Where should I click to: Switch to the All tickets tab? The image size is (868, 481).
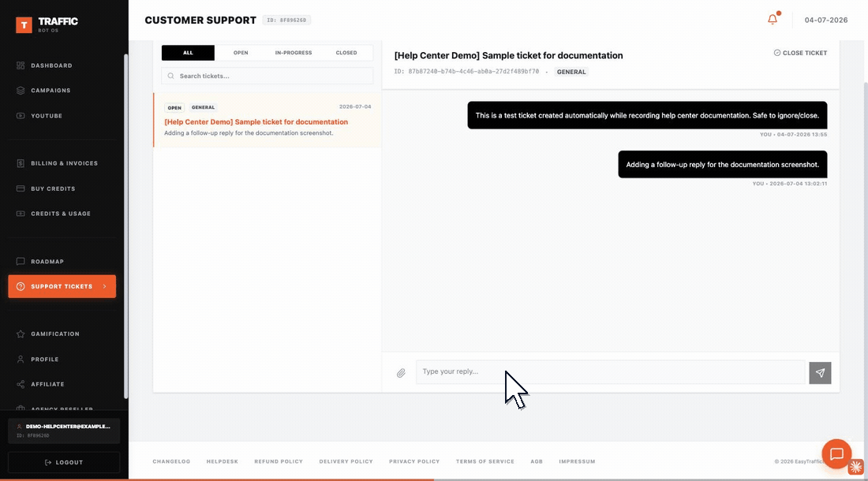189,53
